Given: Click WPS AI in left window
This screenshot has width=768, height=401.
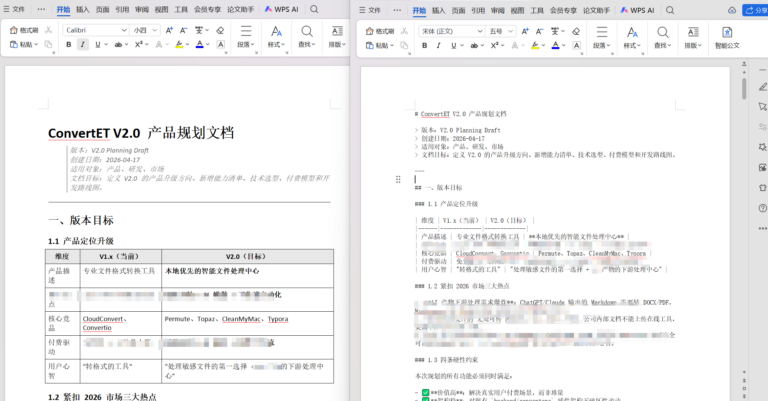Looking at the screenshot, I should (x=282, y=9).
